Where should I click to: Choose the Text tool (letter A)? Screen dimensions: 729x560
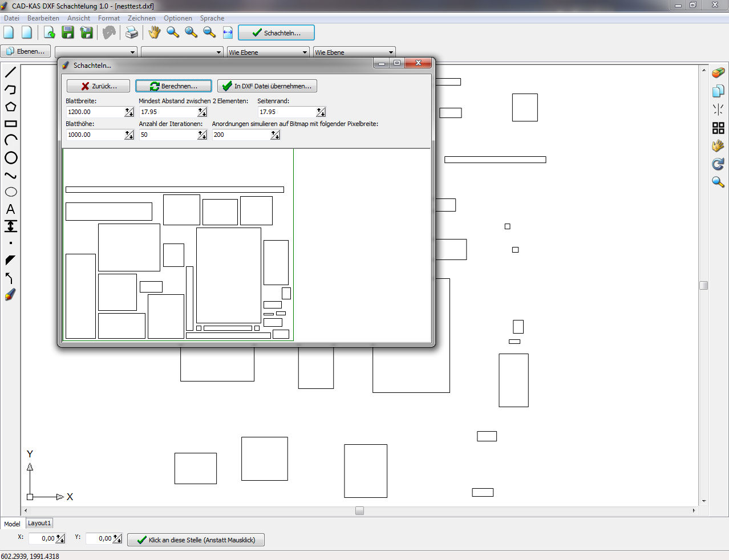[x=10, y=209]
